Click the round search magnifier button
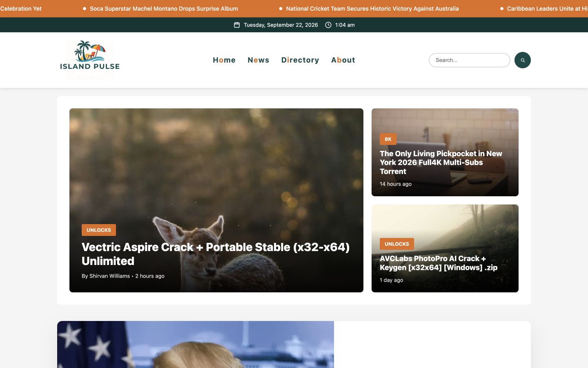The image size is (588, 368). (522, 60)
